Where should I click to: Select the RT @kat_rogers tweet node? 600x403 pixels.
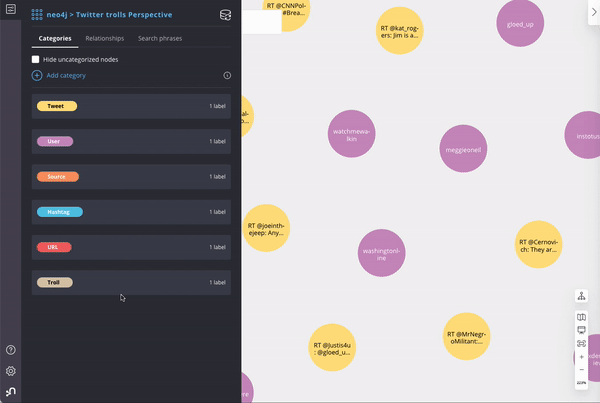[x=399, y=31]
